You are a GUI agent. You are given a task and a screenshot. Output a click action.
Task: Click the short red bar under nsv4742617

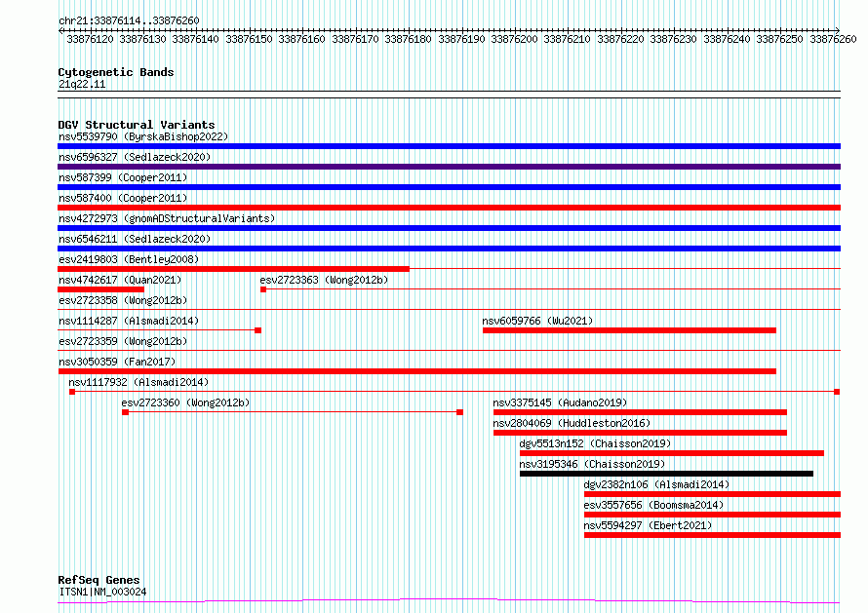click(100, 289)
